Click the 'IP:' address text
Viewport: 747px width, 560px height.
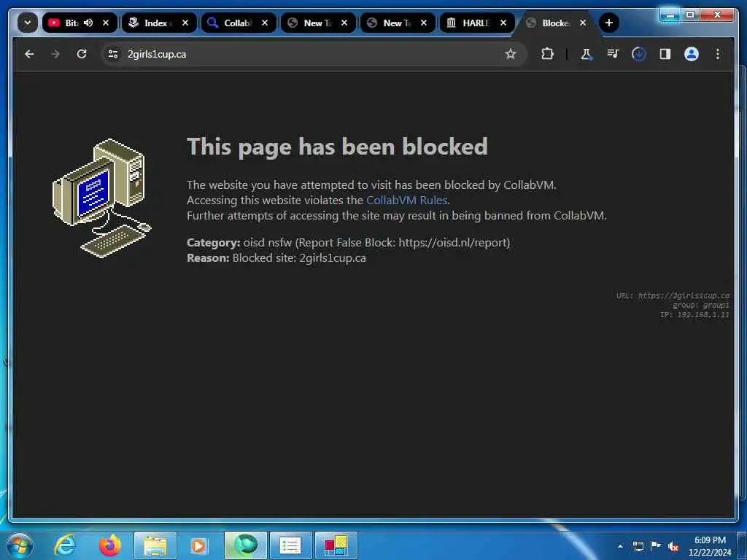click(694, 315)
